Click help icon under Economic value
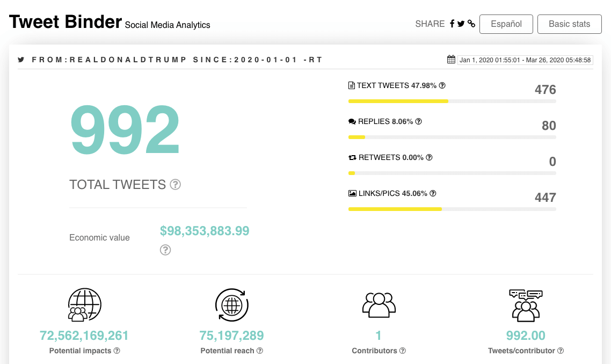This screenshot has height=364, width=611. [x=165, y=250]
